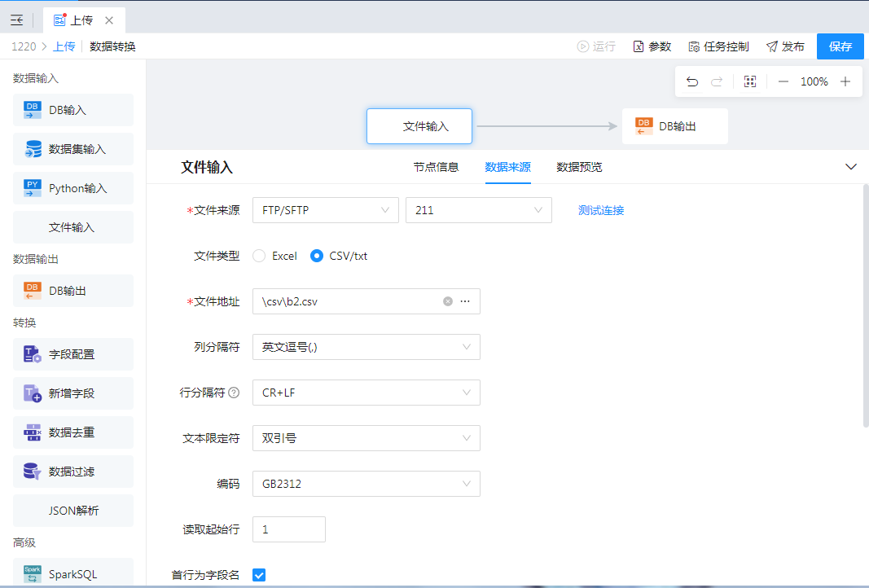Click the 读取起始行 input field
The height and width of the screenshot is (588, 869).
288,529
